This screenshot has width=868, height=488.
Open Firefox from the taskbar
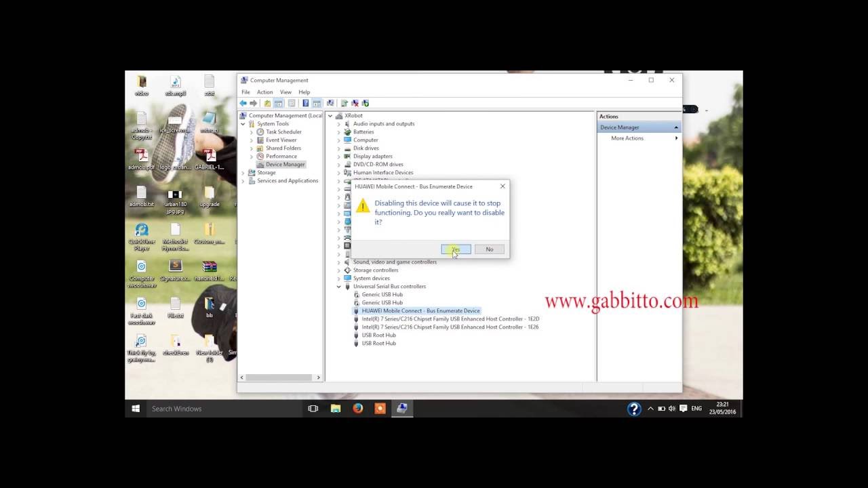pyautogui.click(x=358, y=409)
